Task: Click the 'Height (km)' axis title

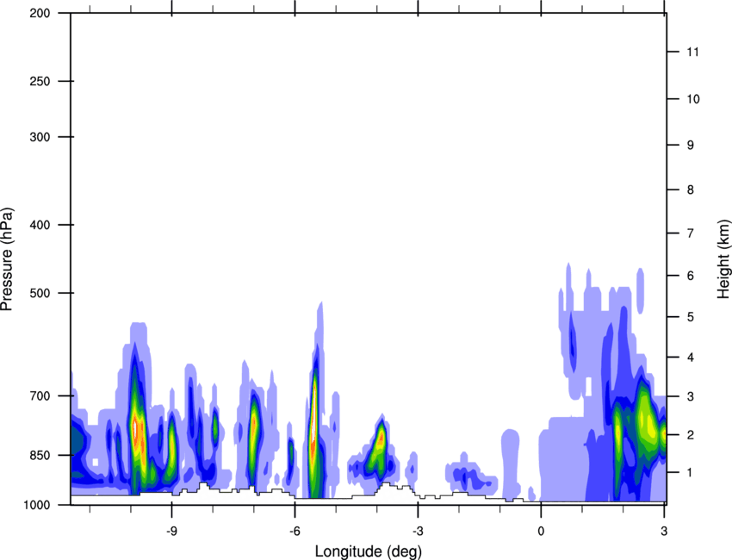Action: (x=723, y=258)
